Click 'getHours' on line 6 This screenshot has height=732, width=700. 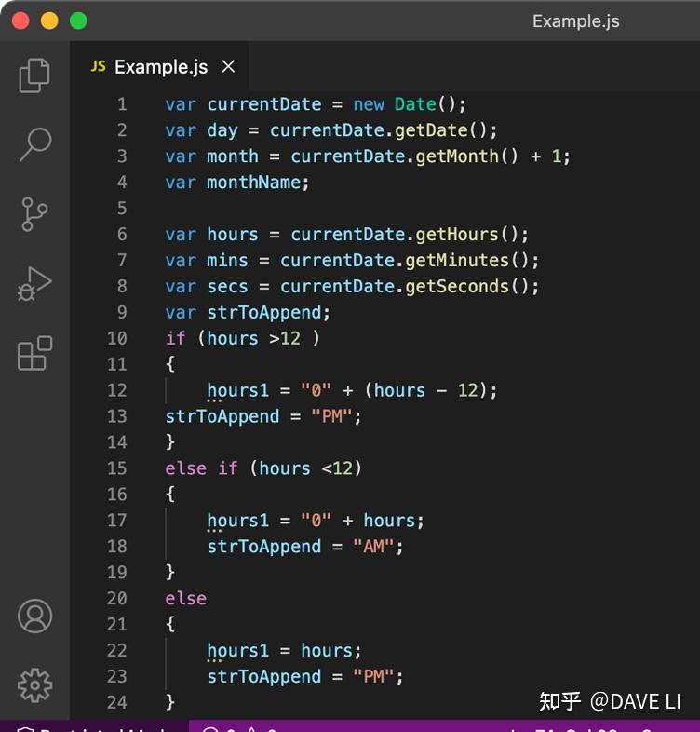pos(457,234)
